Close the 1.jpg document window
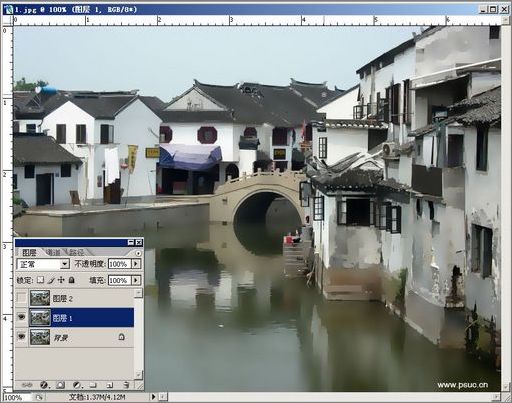 click(504, 9)
